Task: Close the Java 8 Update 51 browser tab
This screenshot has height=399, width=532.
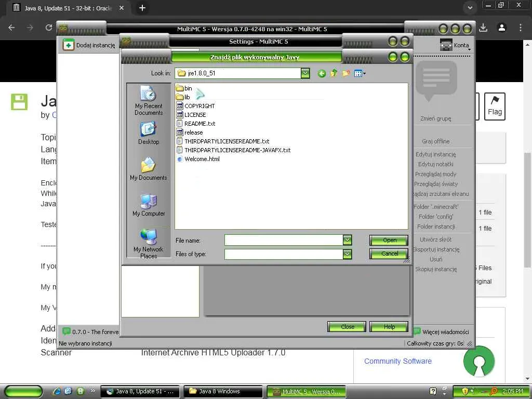Action: [x=122, y=8]
